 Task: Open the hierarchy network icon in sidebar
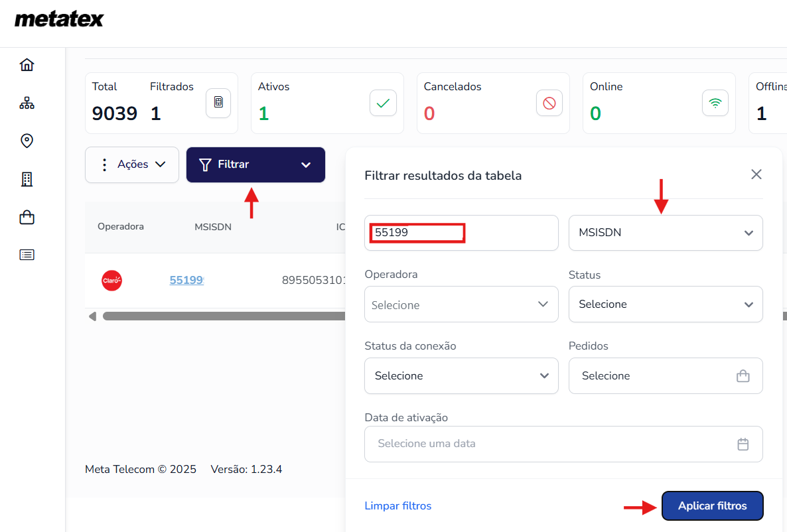pos(27,103)
